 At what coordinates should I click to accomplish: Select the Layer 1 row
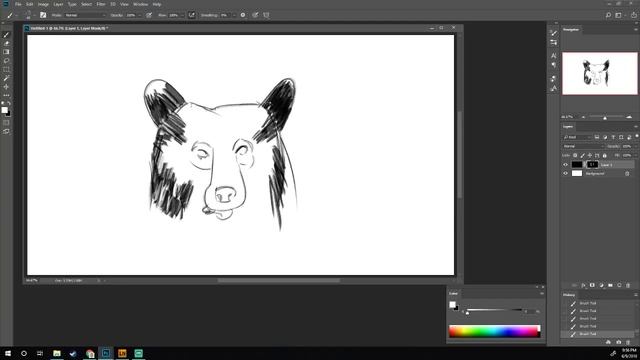pyautogui.click(x=598, y=164)
